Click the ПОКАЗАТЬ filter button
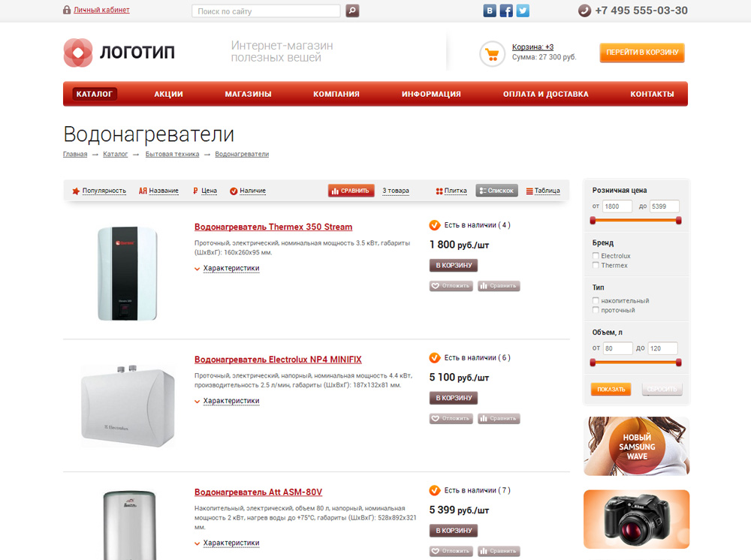Viewport: 751px width, 560px height. tap(611, 389)
